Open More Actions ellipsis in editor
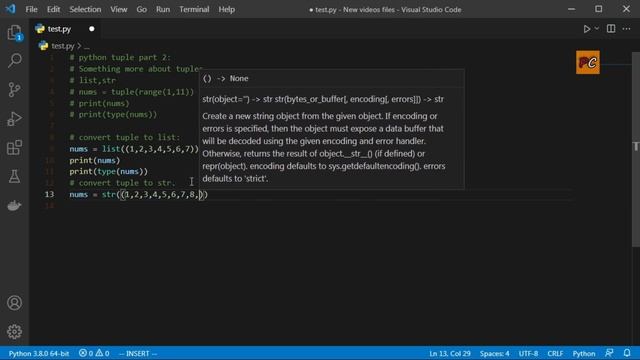 [x=627, y=29]
